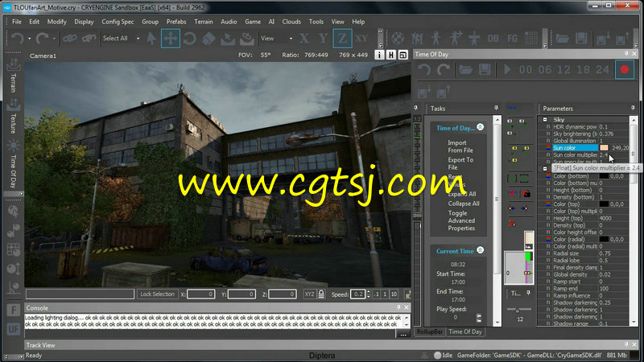Screen dimensions: 644x362
Task: Toggle viewport info display button
Action: (379, 55)
